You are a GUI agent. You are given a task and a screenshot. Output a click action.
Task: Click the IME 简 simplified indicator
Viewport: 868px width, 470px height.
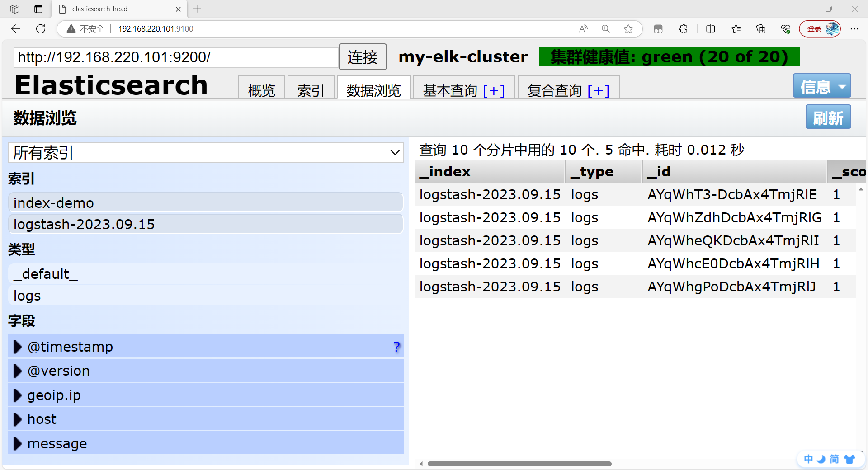(835, 459)
